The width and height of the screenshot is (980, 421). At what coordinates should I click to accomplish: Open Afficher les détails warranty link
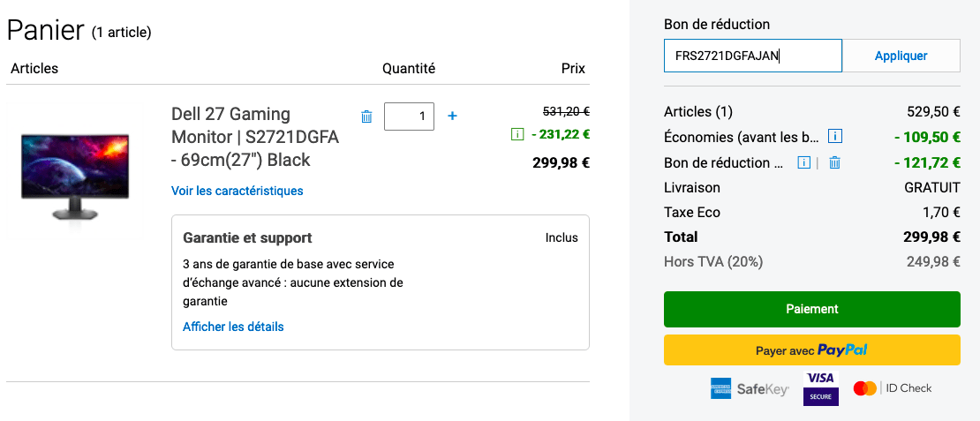point(233,327)
